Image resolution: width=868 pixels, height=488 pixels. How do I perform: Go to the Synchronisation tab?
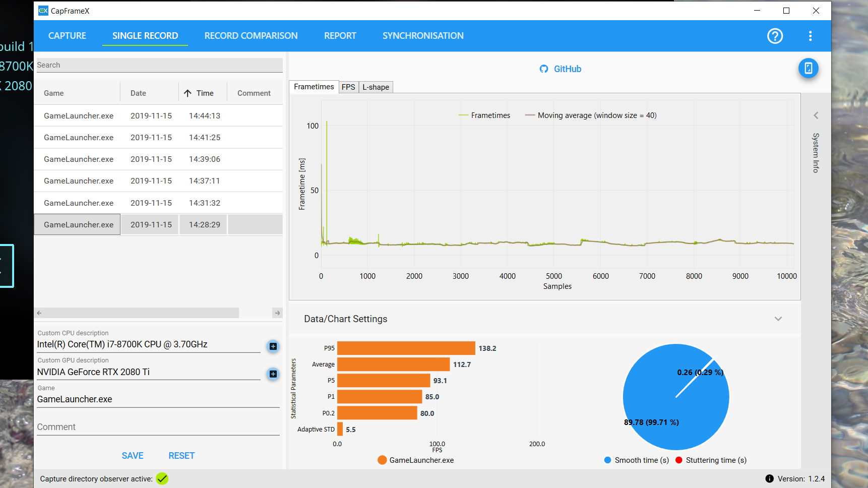click(x=423, y=36)
